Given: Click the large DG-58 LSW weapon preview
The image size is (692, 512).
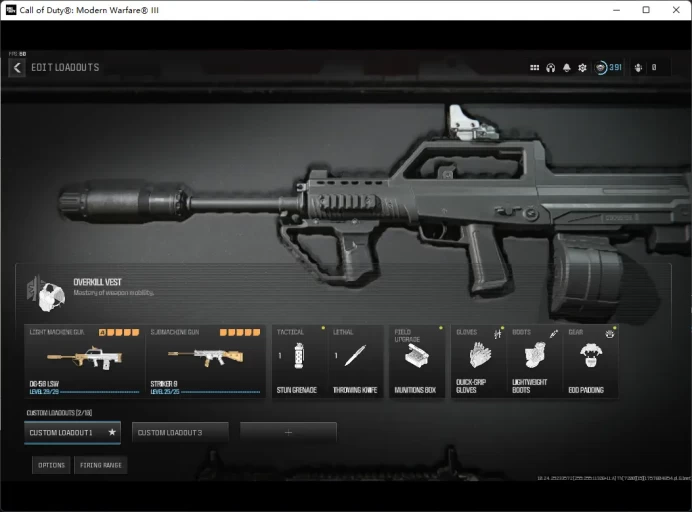Looking at the screenshot, I should click(x=375, y=212).
